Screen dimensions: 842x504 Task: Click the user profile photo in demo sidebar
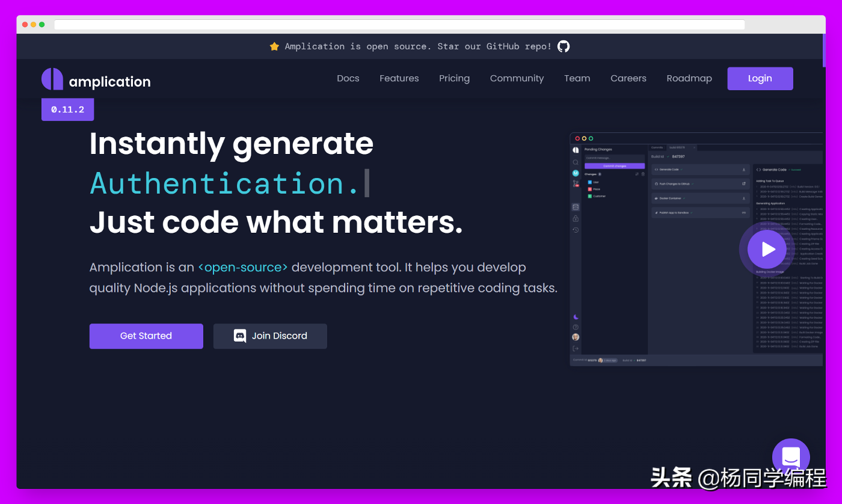576,337
